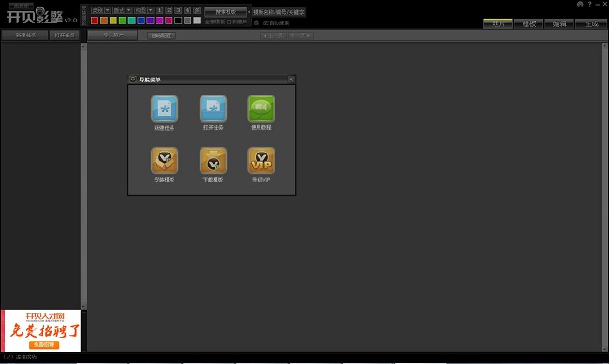Image resolution: width=609 pixels, height=364 pixels.
Task: Expand the third template filter dropdown
Action: [150, 10]
